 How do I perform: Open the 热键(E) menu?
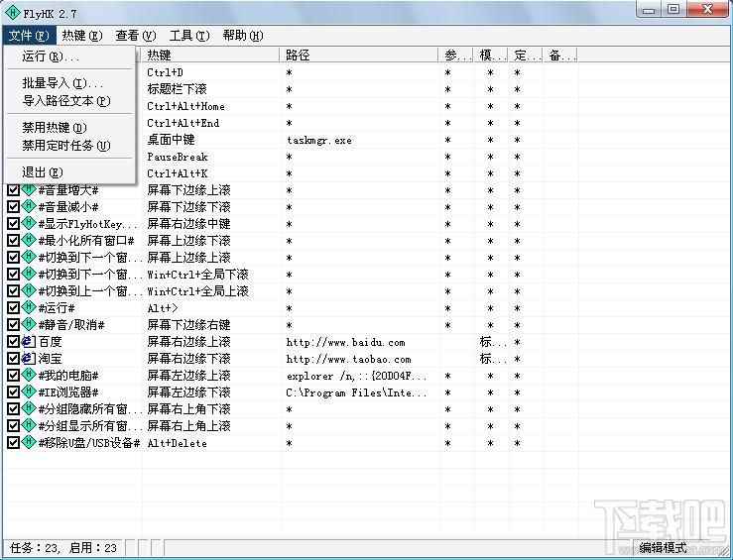click(82, 36)
